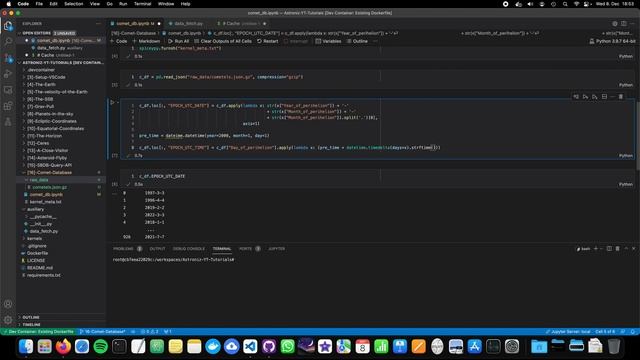Open Finder from the Dock
640x360 pixels.
click(x=26, y=347)
